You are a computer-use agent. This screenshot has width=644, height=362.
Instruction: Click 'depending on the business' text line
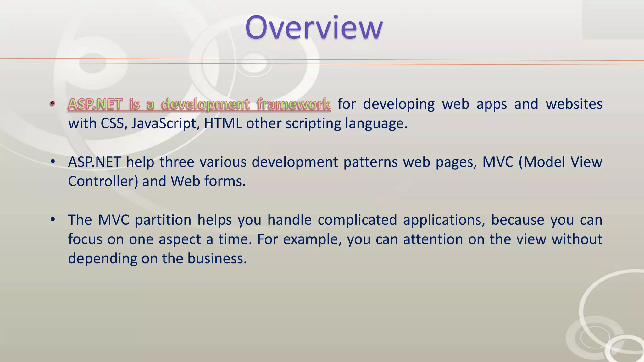tap(157, 258)
